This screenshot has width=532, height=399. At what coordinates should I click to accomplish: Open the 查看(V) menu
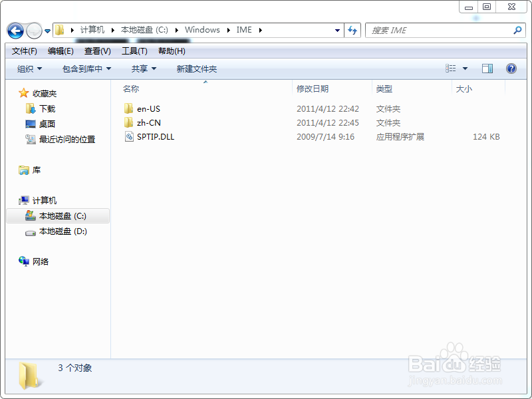[97, 51]
